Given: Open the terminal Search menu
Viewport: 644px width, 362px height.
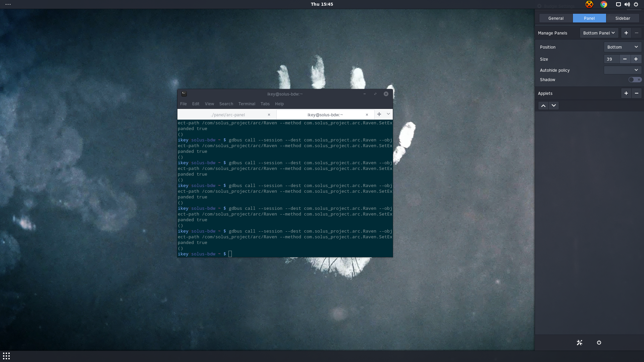Looking at the screenshot, I should (226, 104).
